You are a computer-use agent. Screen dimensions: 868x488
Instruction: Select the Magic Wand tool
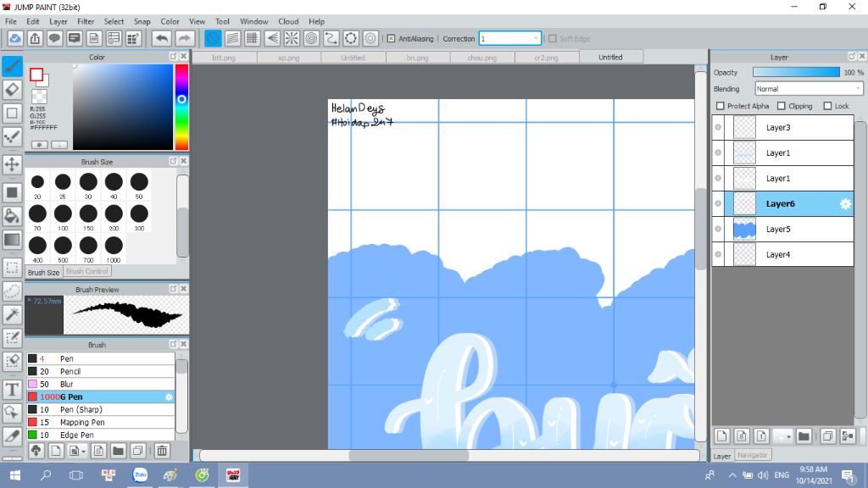click(x=12, y=314)
